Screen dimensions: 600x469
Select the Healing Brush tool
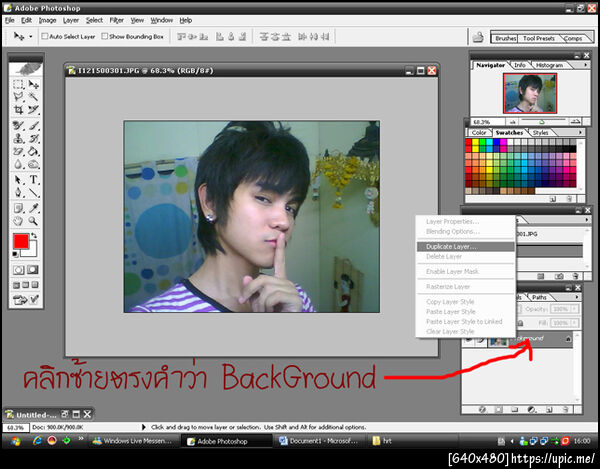coord(18,125)
